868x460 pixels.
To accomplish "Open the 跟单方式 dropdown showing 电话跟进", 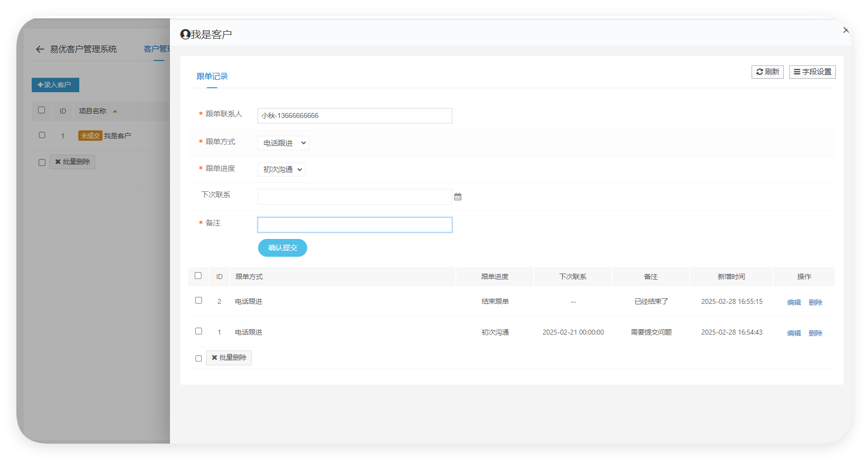I will (x=283, y=143).
